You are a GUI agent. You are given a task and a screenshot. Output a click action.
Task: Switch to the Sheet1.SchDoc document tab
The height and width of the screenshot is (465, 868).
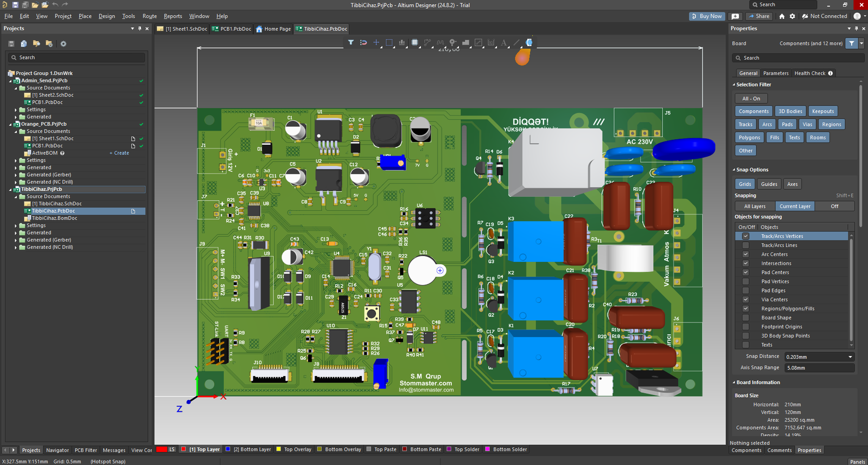[182, 29]
